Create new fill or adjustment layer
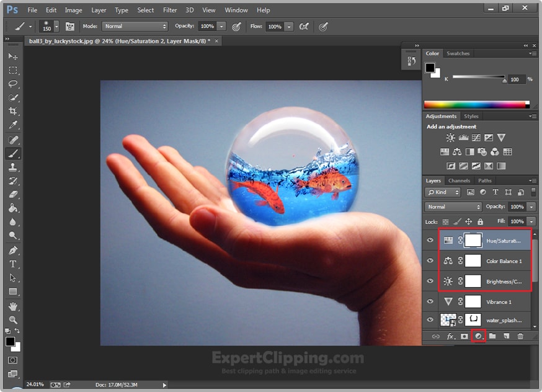 coord(478,336)
